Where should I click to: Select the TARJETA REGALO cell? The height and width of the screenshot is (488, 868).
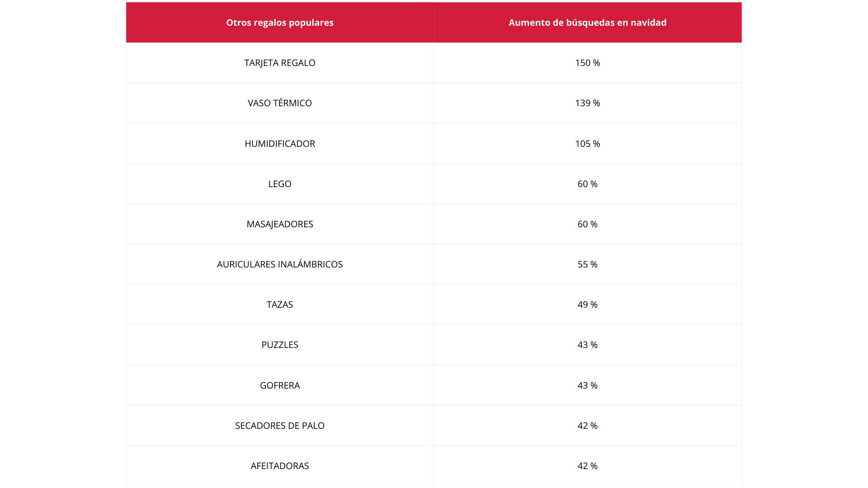click(280, 63)
